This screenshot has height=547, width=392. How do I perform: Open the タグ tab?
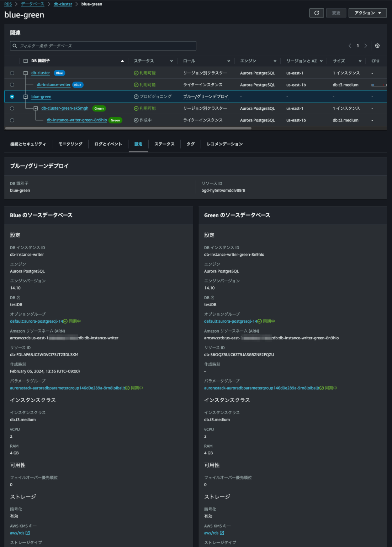(190, 144)
